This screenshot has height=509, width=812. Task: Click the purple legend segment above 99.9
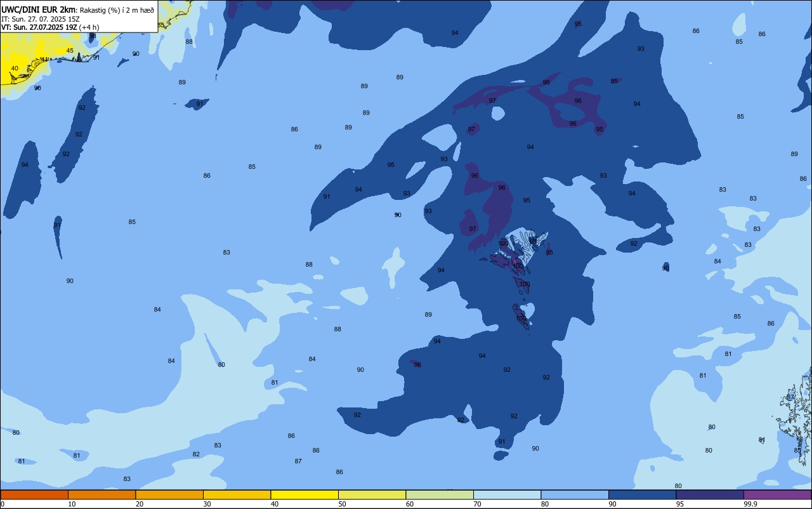(x=777, y=494)
